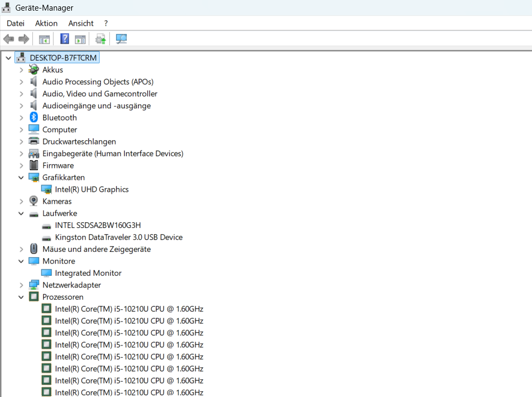Click the Intel(R) UHD Graphics adapter icon
Image resolution: width=532 pixels, height=397 pixels.
coord(47,189)
